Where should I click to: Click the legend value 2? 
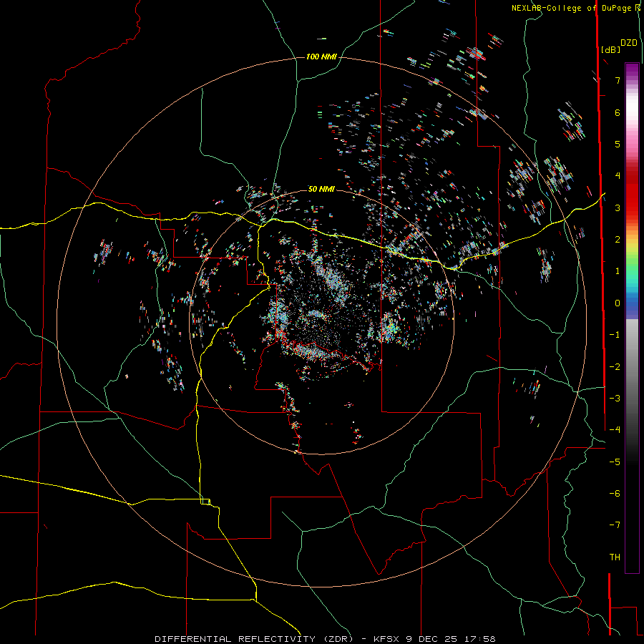pos(618,240)
